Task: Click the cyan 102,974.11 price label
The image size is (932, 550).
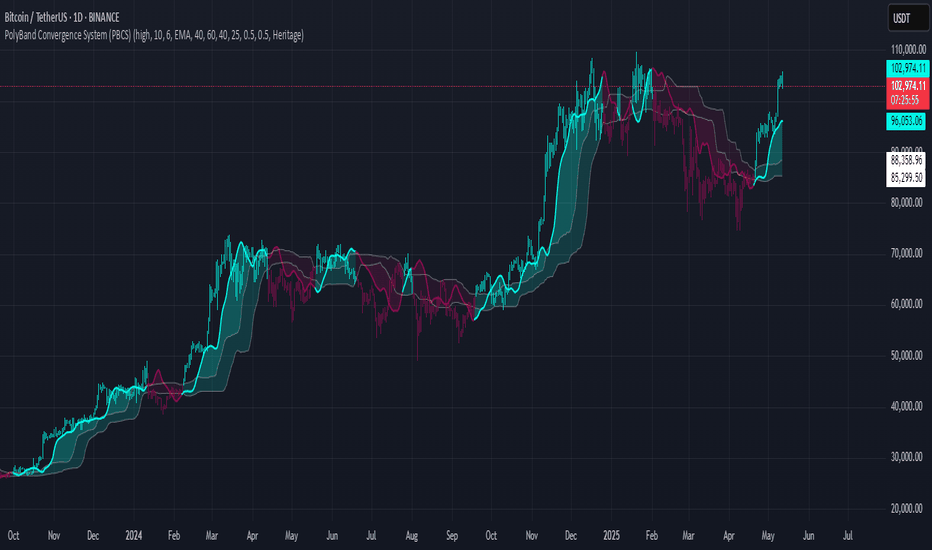Action: [908, 68]
